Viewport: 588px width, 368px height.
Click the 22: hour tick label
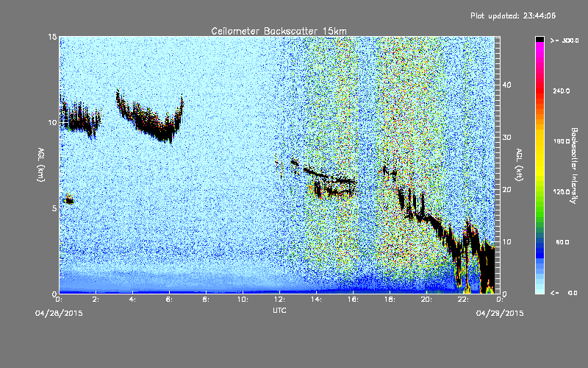pos(464,300)
